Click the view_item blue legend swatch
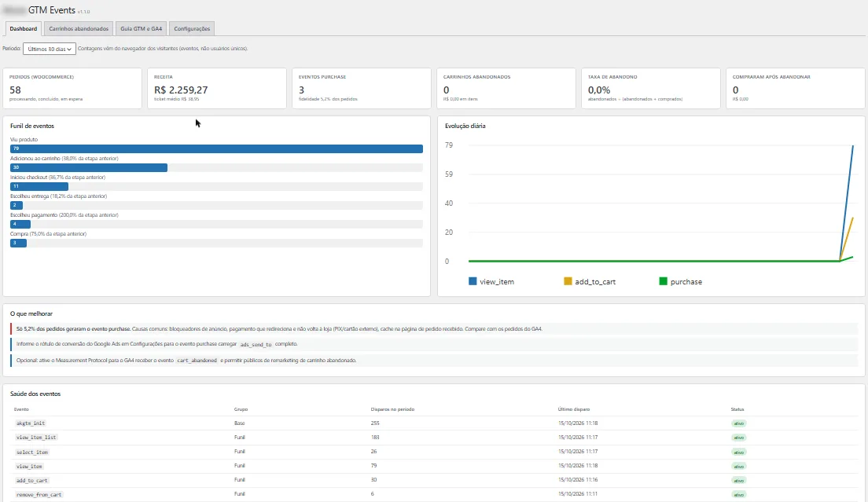Screen dimensions: 868x502 (473, 281)
